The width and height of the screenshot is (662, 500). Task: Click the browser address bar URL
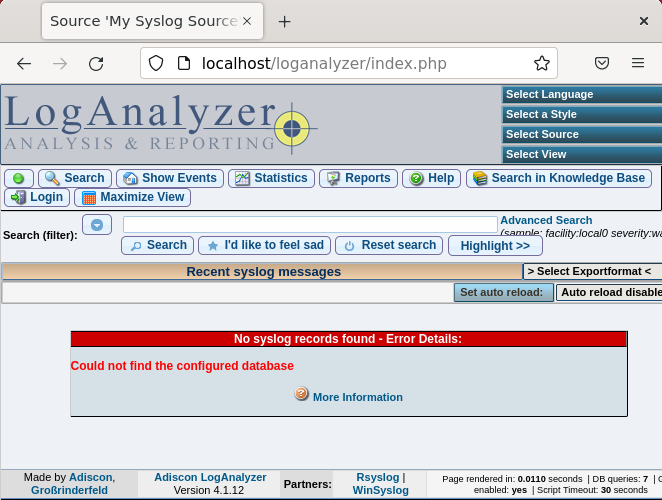click(x=324, y=63)
